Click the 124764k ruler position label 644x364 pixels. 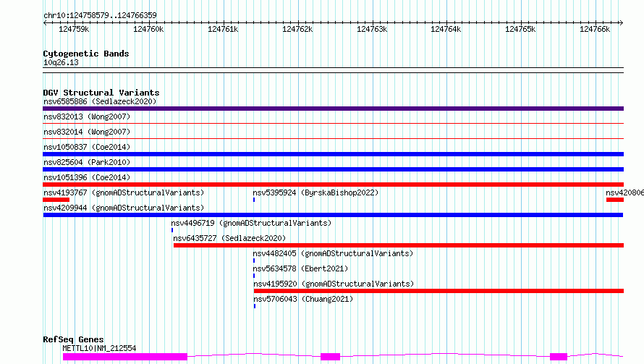coord(446,29)
